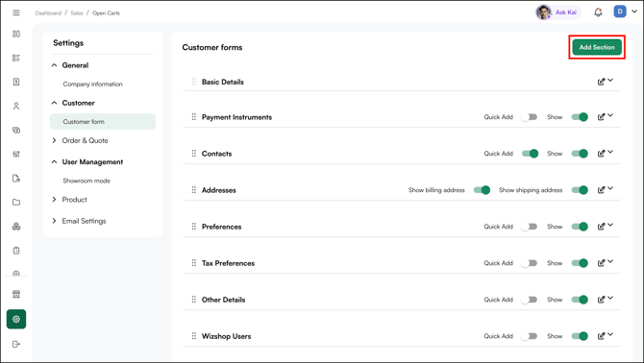644x363 pixels.
Task: Expand the Order & Quote group
Action: click(54, 140)
